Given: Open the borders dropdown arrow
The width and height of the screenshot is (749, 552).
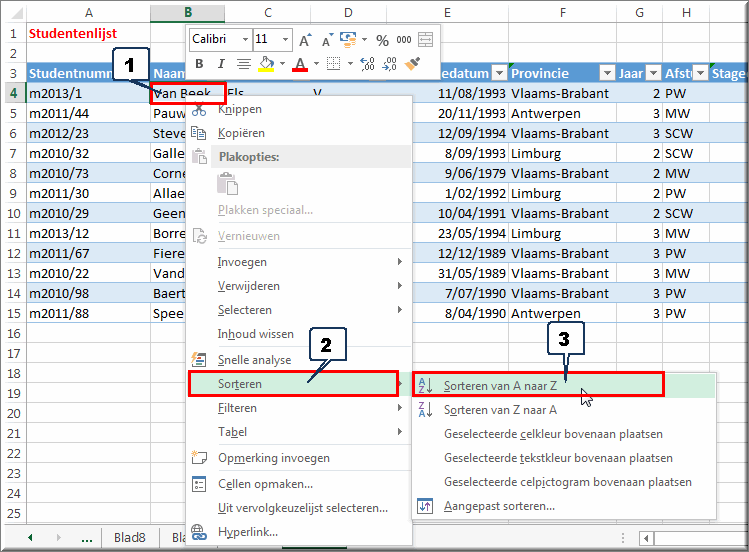Looking at the screenshot, I should (x=350, y=64).
